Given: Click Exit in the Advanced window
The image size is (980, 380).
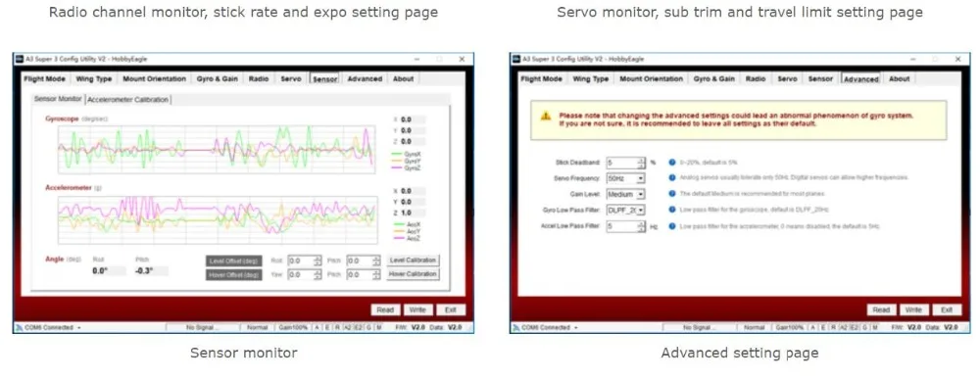Looking at the screenshot, I should tap(947, 310).
